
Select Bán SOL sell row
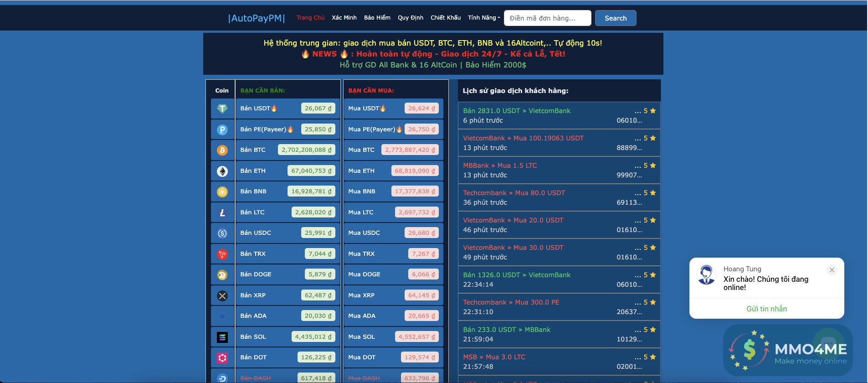288,337
